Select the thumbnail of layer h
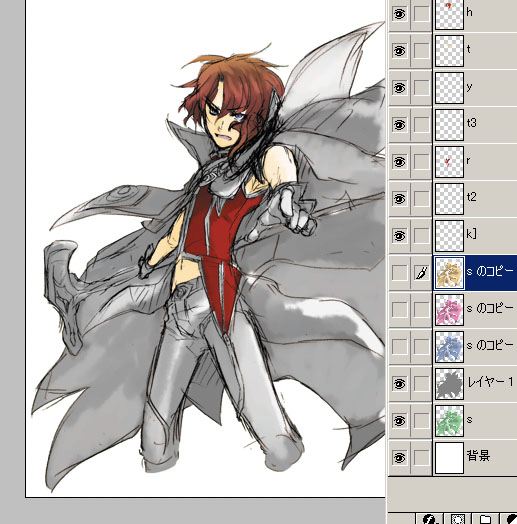The width and height of the screenshot is (517, 524). coord(449,14)
